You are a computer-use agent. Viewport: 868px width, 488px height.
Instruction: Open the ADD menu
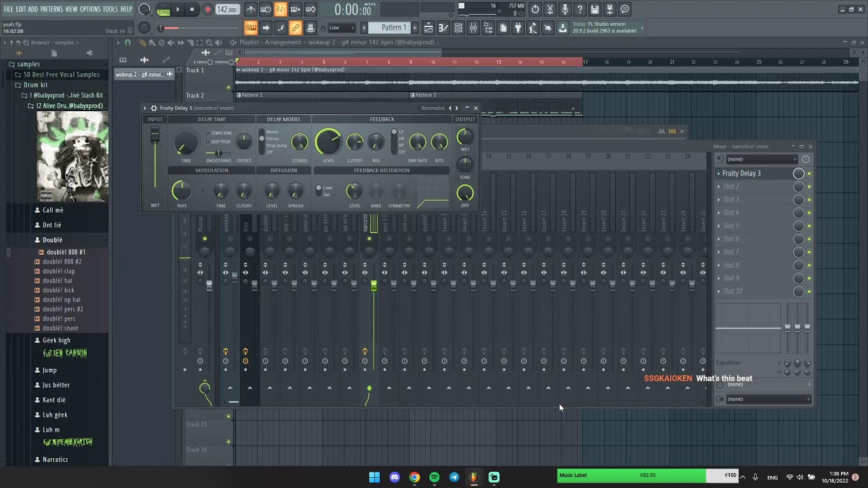pyautogui.click(x=33, y=9)
